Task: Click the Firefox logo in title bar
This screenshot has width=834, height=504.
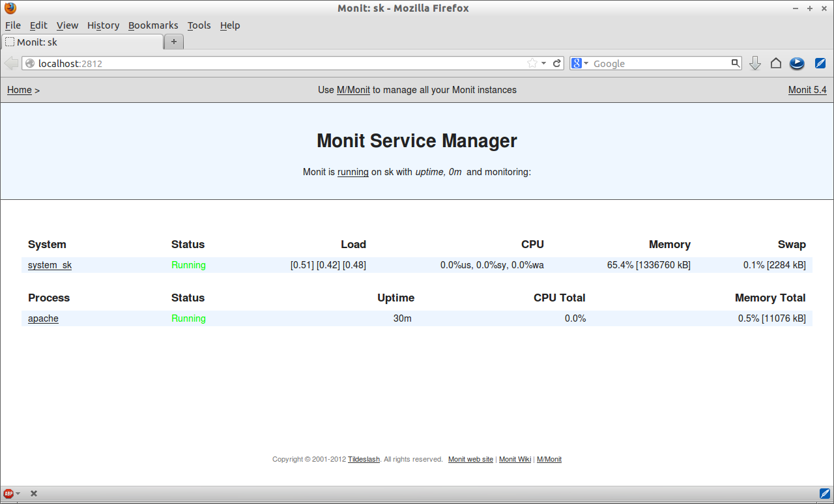Action: point(10,8)
